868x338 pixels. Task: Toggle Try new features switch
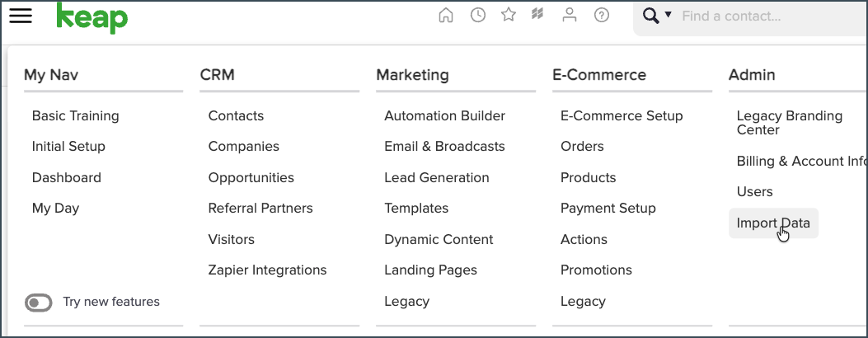click(38, 303)
